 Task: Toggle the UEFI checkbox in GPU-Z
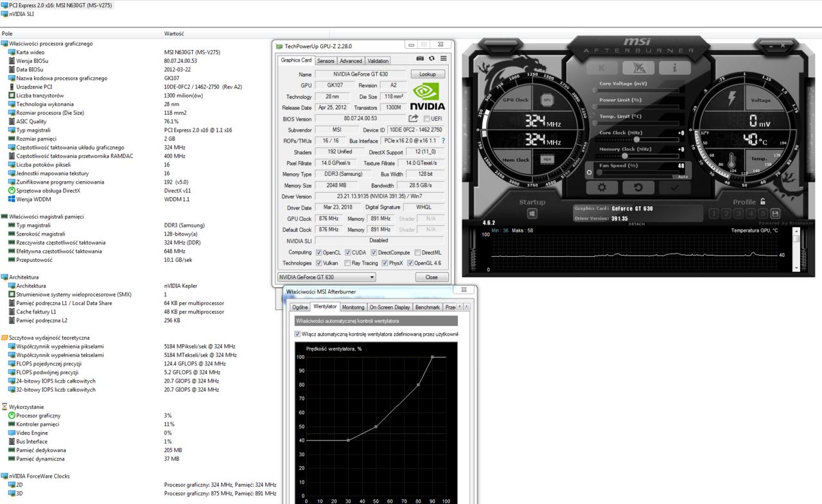[x=427, y=119]
